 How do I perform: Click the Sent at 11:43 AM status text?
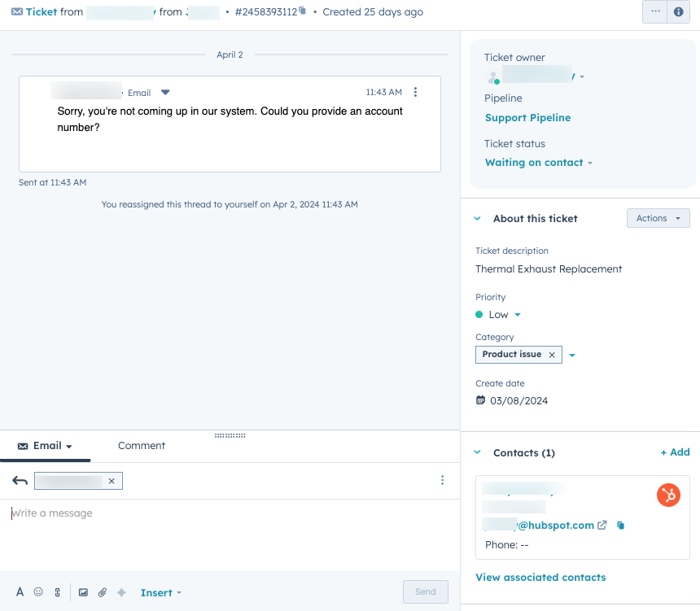pyautogui.click(x=53, y=182)
